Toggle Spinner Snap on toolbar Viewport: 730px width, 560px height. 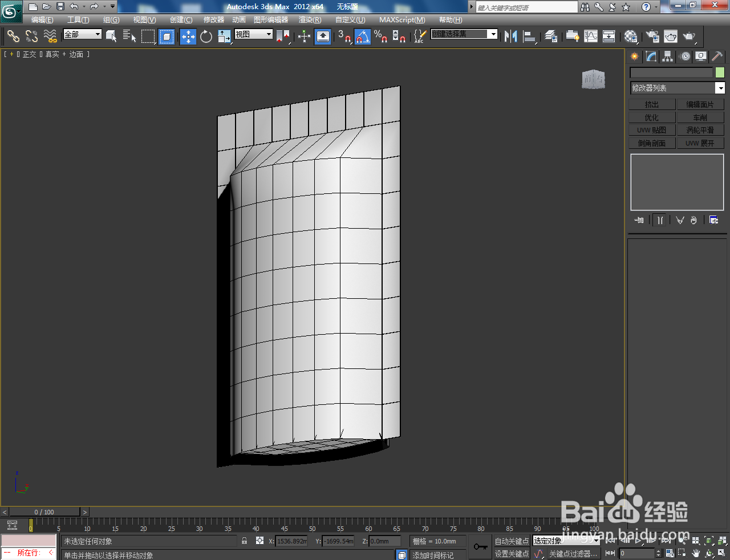[399, 36]
